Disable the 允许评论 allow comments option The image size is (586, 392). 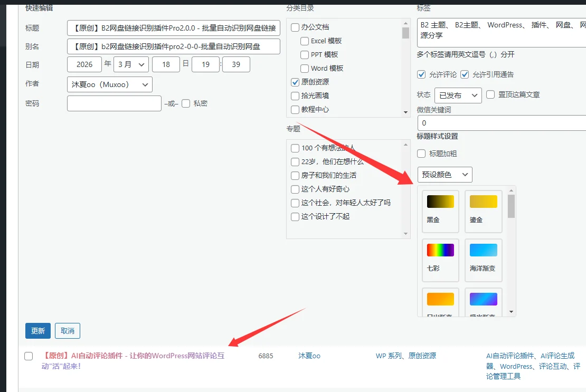tap(421, 74)
